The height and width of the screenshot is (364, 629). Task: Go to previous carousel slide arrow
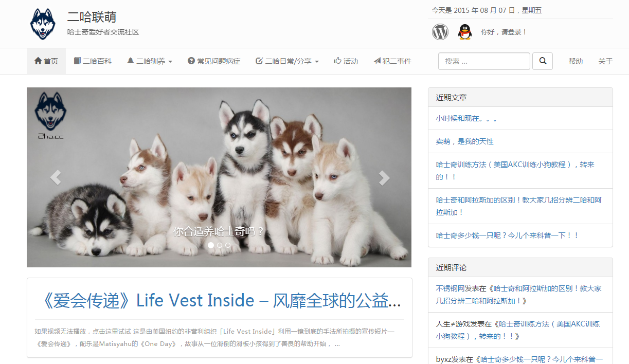pyautogui.click(x=56, y=177)
